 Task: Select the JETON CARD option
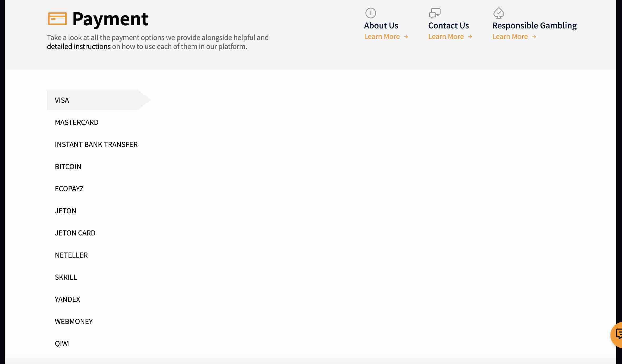point(75,233)
